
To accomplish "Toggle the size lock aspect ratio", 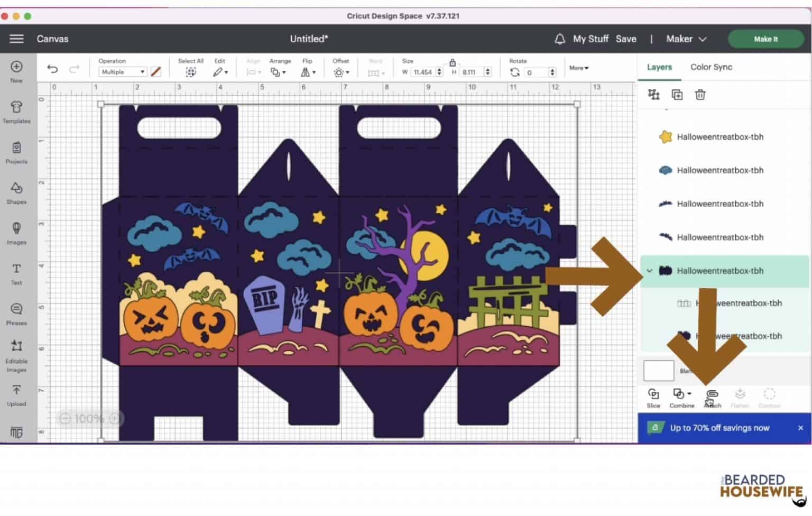I will coord(453,62).
